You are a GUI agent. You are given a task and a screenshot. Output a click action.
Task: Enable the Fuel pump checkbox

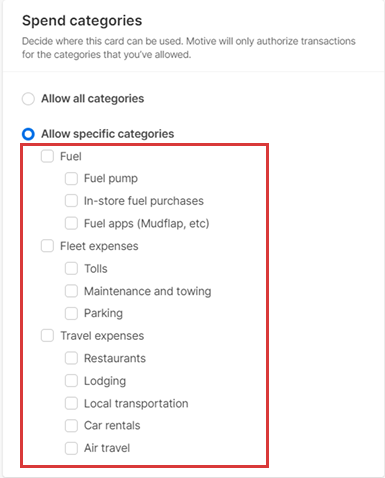(71, 178)
